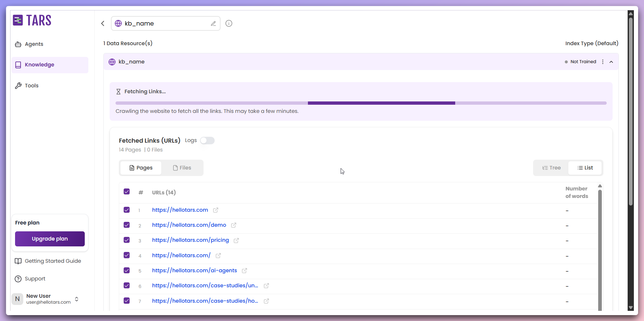Uncheck the checkbox for hellotars.com/pricing
This screenshot has width=644, height=321.
click(127, 240)
